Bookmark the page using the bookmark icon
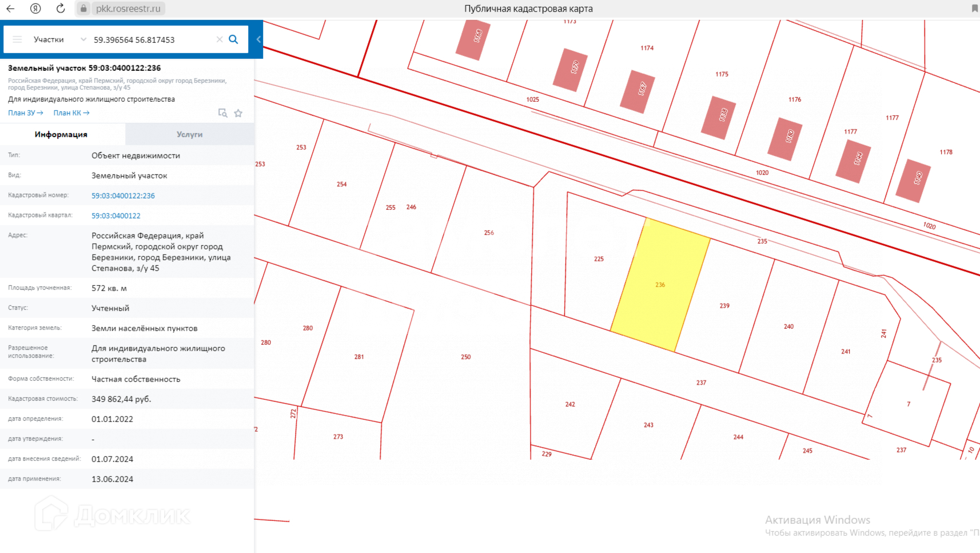The height and width of the screenshot is (553, 980). click(975, 9)
